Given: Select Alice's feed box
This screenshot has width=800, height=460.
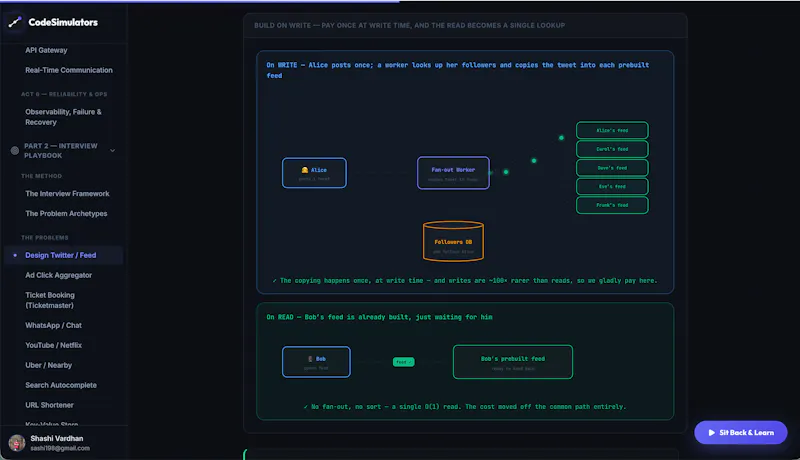Looking at the screenshot, I should (x=612, y=130).
